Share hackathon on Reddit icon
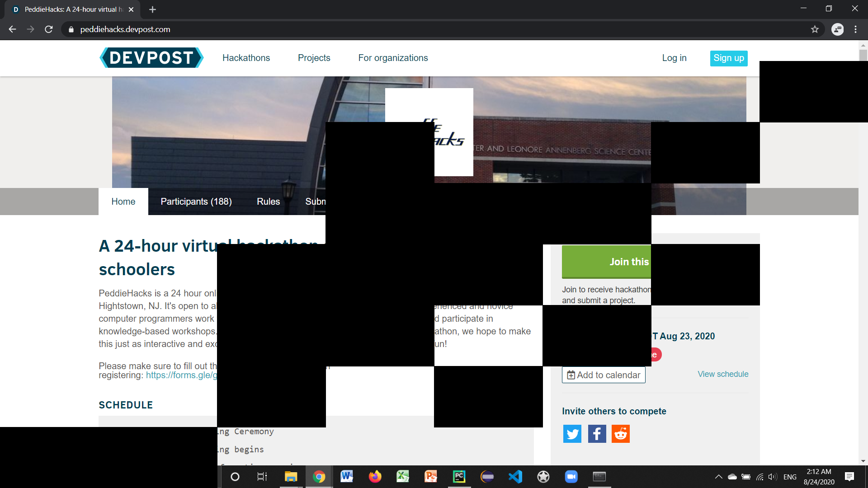The image size is (868, 488). pyautogui.click(x=620, y=434)
